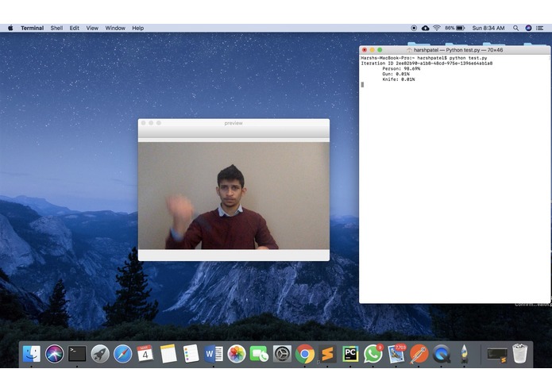The image size is (552, 392).
Task: Open Sublime Text in the Dock
Action: 327,354
